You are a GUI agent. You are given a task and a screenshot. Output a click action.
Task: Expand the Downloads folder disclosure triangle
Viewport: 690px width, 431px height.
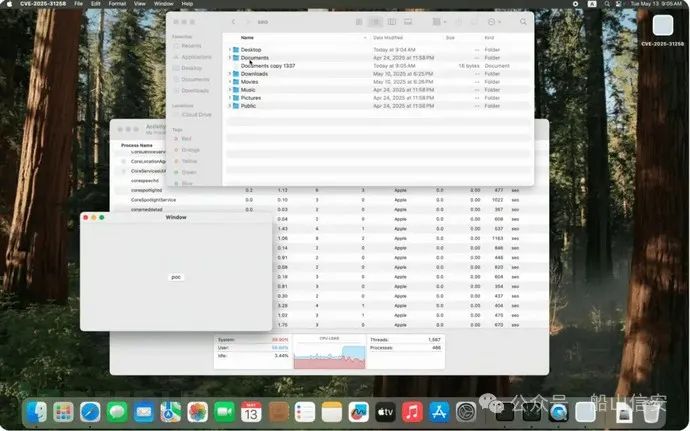230,74
